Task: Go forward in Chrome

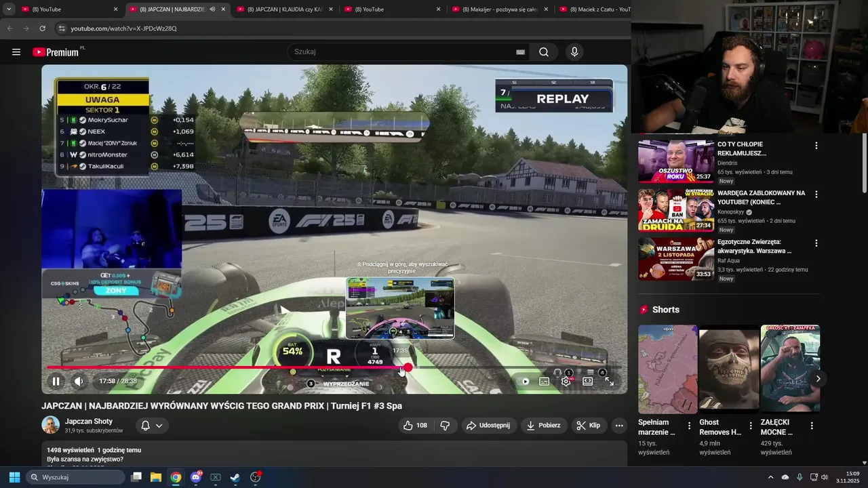Action: (26, 28)
